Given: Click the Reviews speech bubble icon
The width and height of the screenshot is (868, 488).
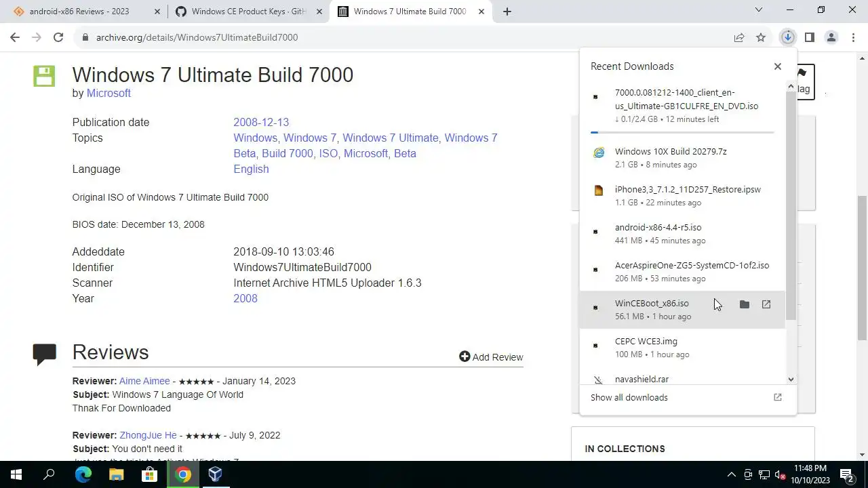Looking at the screenshot, I should tap(44, 354).
